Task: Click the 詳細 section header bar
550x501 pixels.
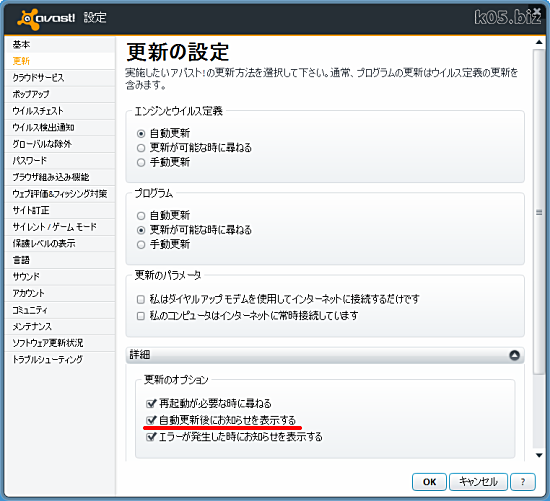Action: pyautogui.click(x=325, y=355)
